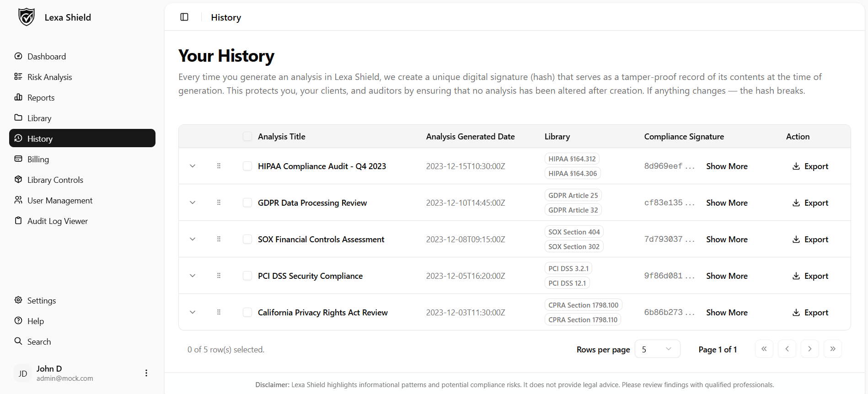Image resolution: width=868 pixels, height=394 pixels.
Task: Open the Search tool via magnifier icon
Action: tap(18, 341)
